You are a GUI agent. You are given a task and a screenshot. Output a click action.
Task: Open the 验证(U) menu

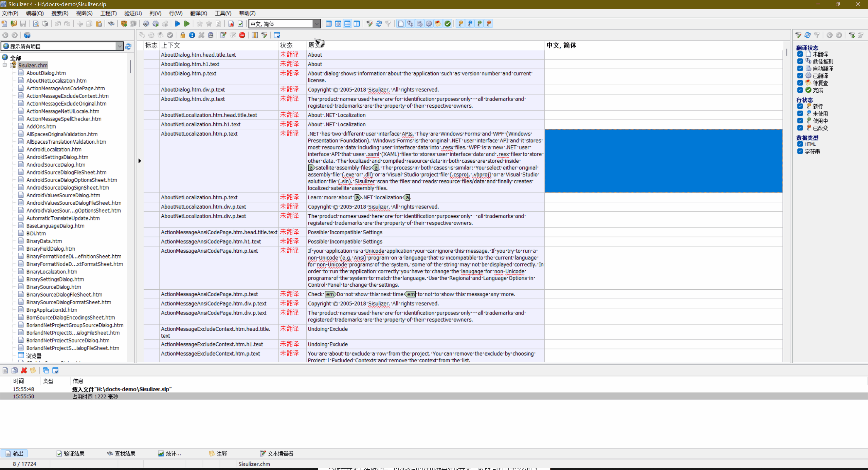click(x=133, y=13)
